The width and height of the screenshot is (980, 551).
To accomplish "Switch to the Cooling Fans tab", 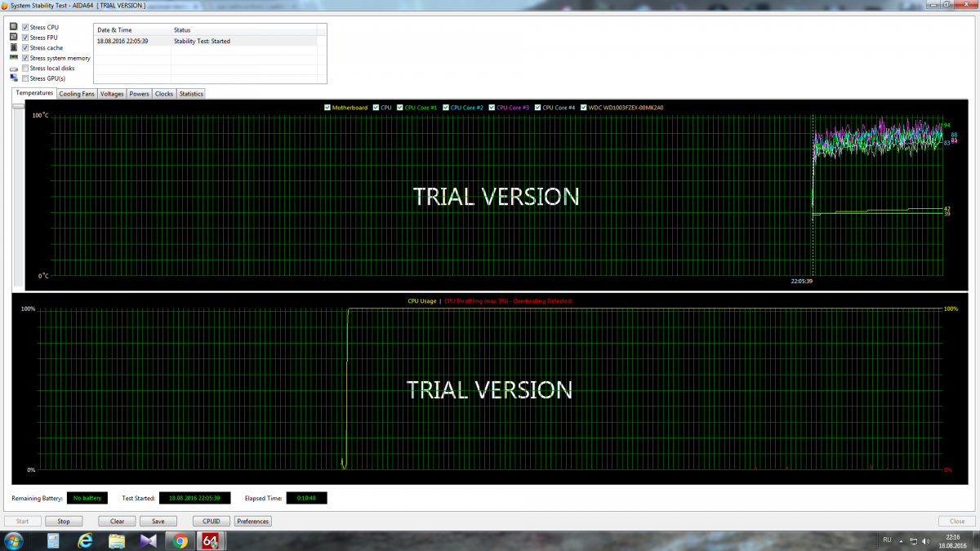I will pyautogui.click(x=78, y=94).
